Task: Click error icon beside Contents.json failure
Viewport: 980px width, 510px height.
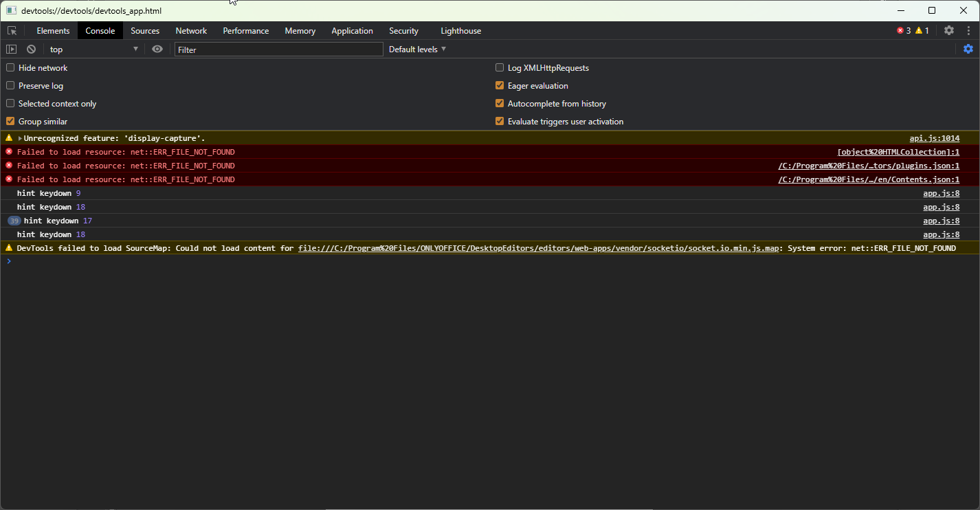Action: point(9,179)
